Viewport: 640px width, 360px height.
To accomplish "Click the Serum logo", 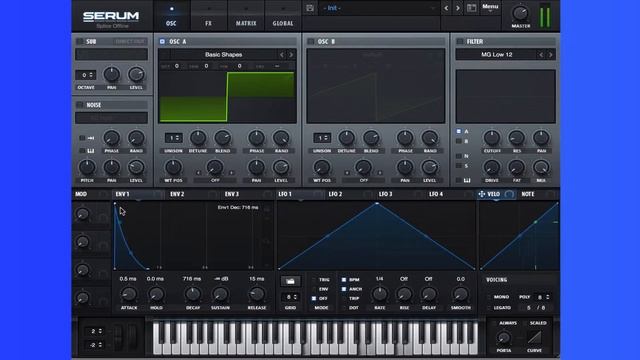I will click(x=111, y=16).
